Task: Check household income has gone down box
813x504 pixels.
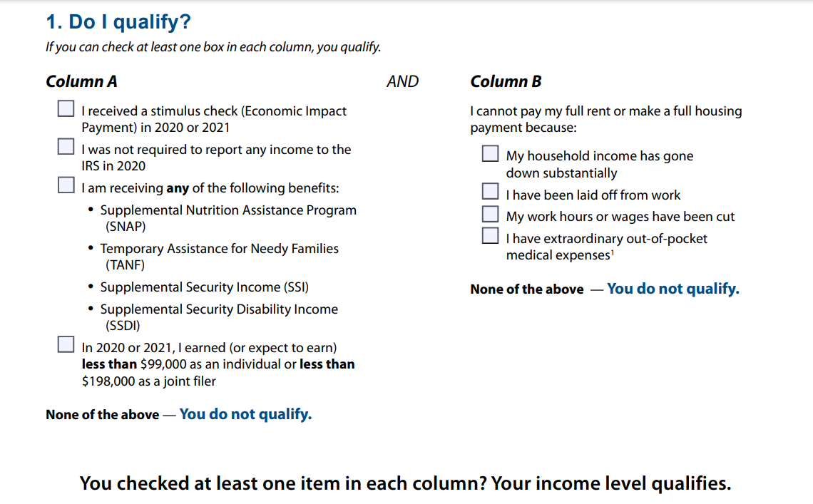Action: click(x=490, y=153)
